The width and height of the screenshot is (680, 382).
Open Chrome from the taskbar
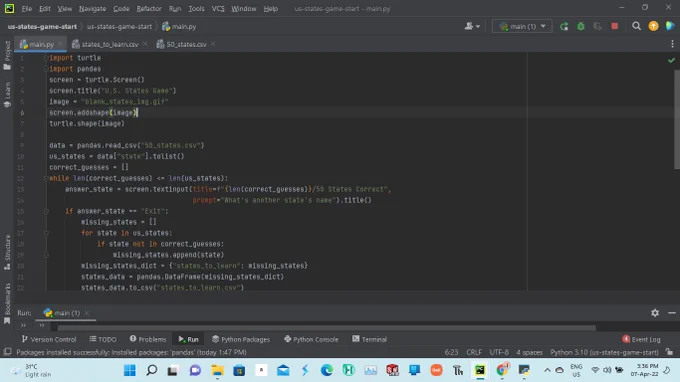[x=502, y=370]
